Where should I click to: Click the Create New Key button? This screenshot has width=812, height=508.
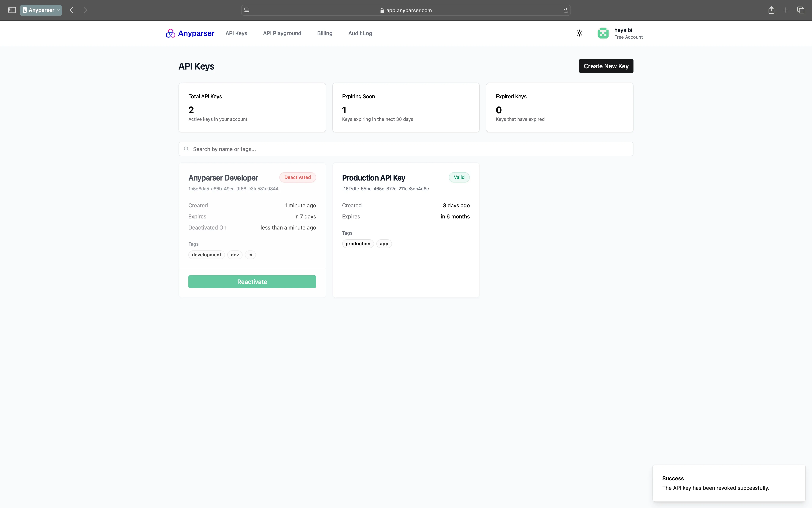[605, 66]
